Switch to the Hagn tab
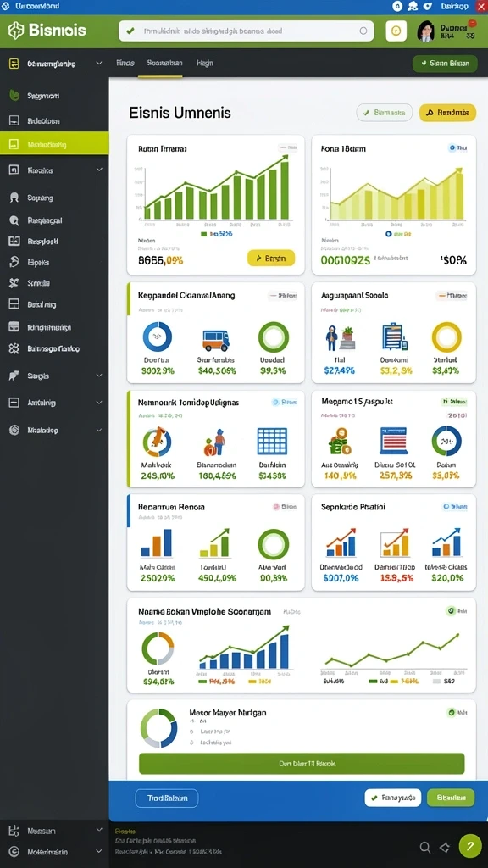The image size is (488, 868). click(x=205, y=63)
